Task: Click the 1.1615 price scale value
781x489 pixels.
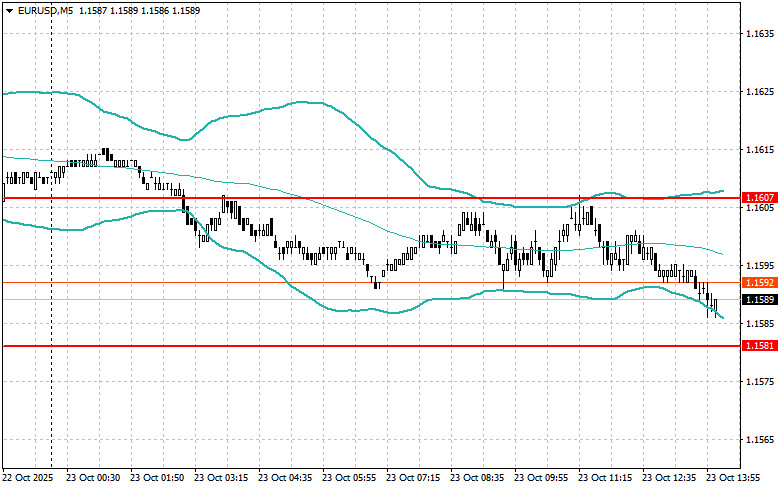Action: [760, 149]
